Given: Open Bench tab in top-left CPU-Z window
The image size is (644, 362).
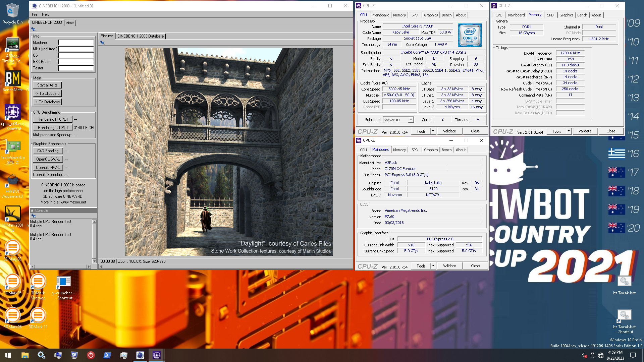Looking at the screenshot, I should point(446,15).
